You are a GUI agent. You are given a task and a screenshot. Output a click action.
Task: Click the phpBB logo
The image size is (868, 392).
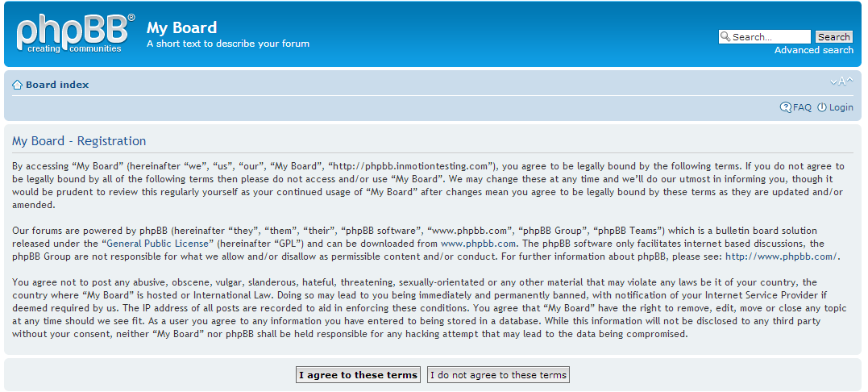point(75,33)
